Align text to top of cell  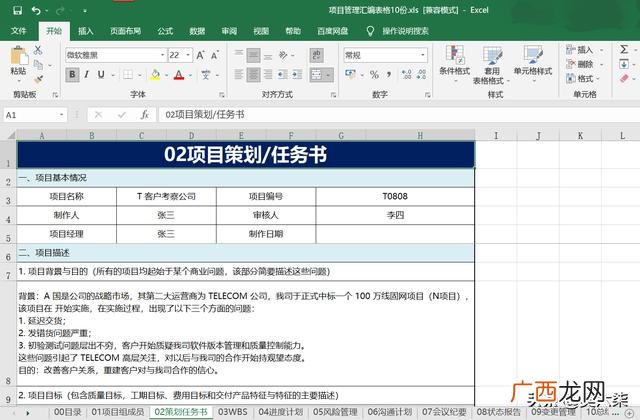pos(239,55)
